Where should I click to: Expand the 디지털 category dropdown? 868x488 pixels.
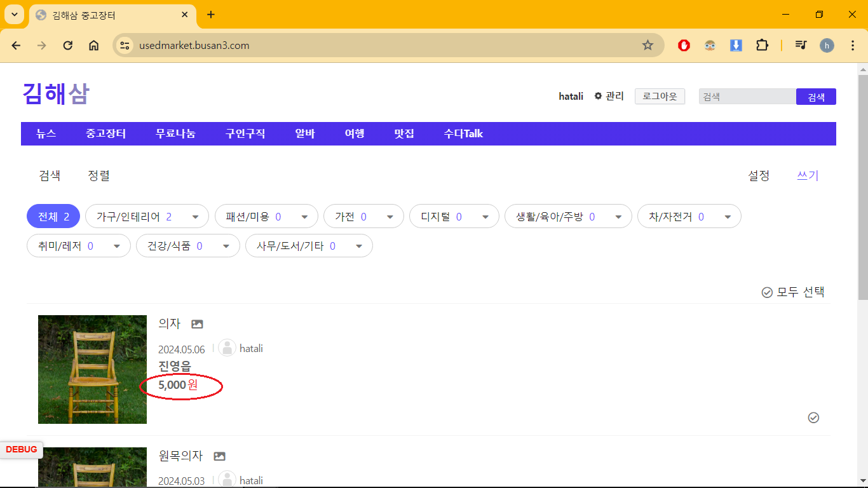(x=486, y=217)
